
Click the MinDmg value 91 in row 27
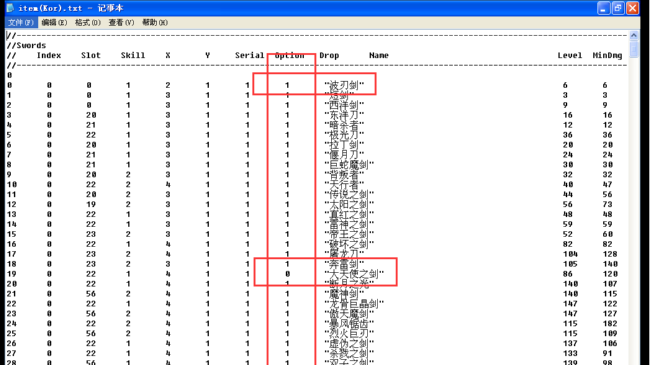[x=608, y=353]
